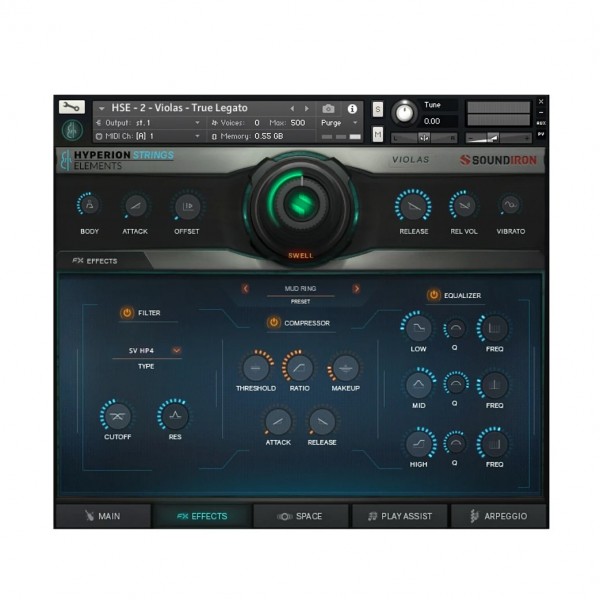Click the filter Cutoff knob
The height and width of the screenshot is (600, 600).
point(117,416)
